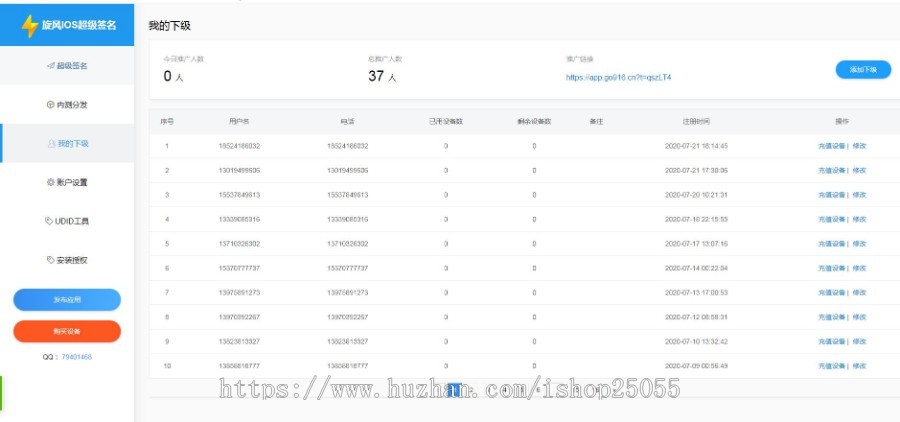The height and width of the screenshot is (422, 900).
Task: Click the 37 人 total promotion count
Action: [382, 76]
